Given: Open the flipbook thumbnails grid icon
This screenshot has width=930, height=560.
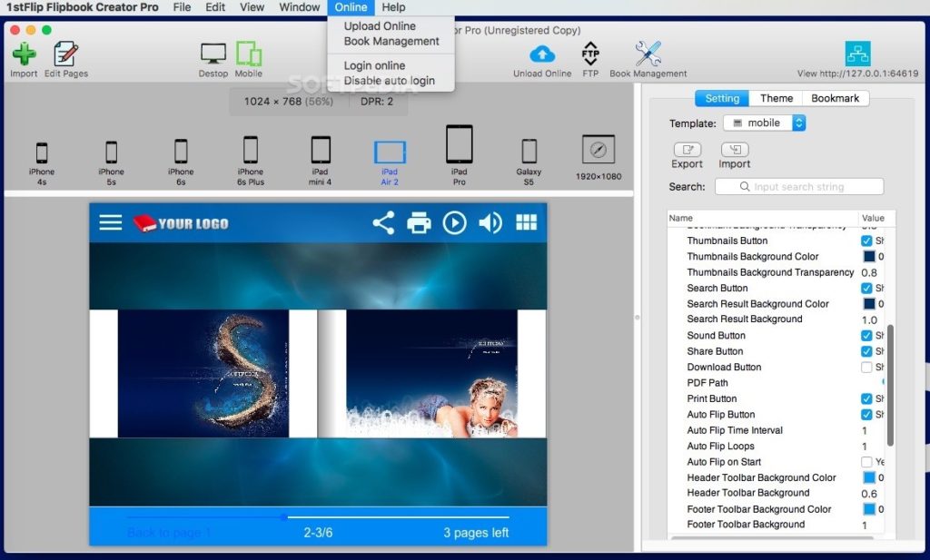Looking at the screenshot, I should point(526,222).
